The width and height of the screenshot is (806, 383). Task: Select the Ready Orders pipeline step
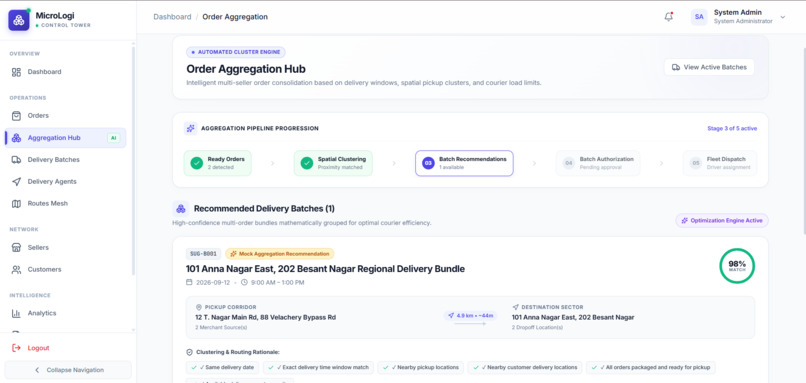pos(218,163)
